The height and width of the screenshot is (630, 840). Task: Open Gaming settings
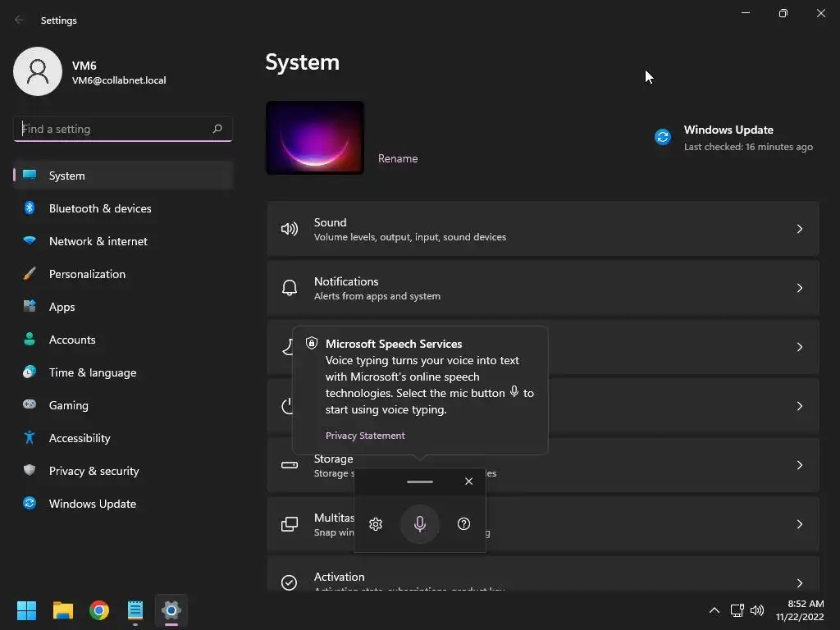(123, 405)
